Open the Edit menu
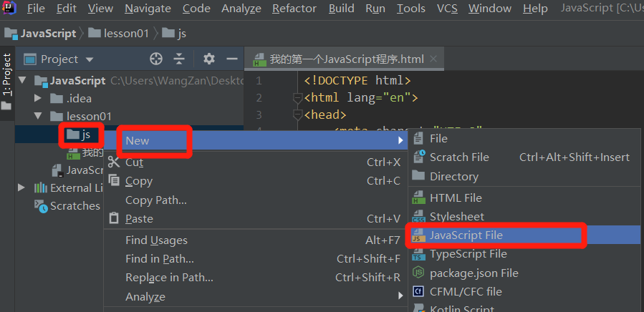644x312 pixels. pos(66,8)
